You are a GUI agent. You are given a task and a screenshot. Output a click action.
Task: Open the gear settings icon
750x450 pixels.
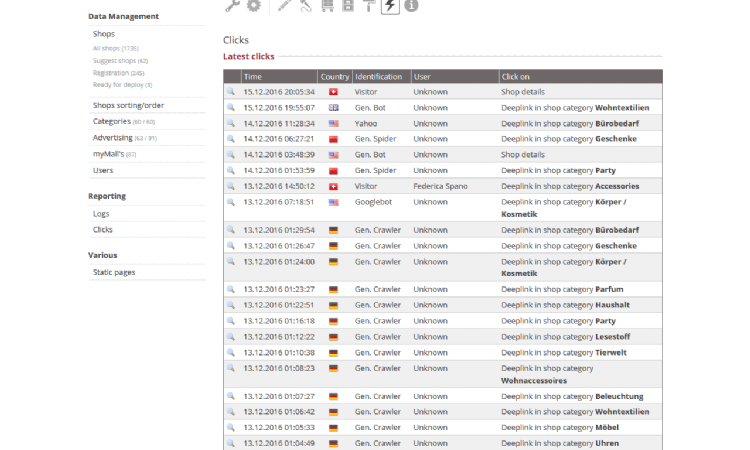(x=253, y=6)
